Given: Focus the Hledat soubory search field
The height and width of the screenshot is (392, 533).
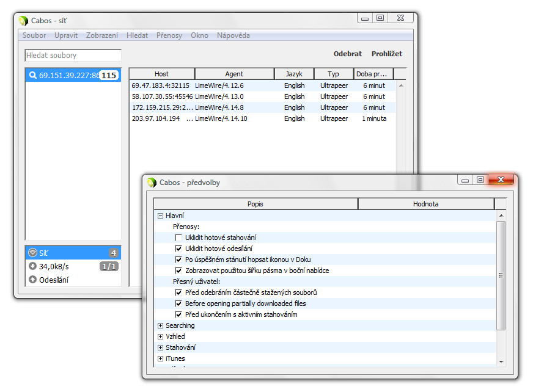Looking at the screenshot, I should (73, 56).
